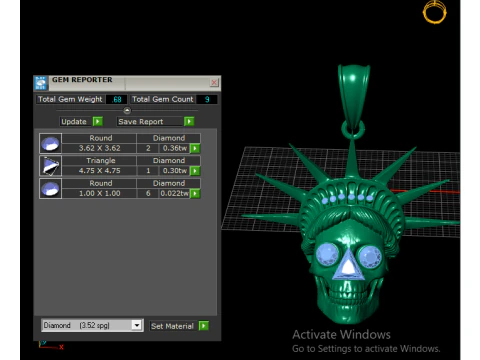Click the green arrow next to Save Report
Viewport: 480px width, 360px height.
pyautogui.click(x=189, y=122)
